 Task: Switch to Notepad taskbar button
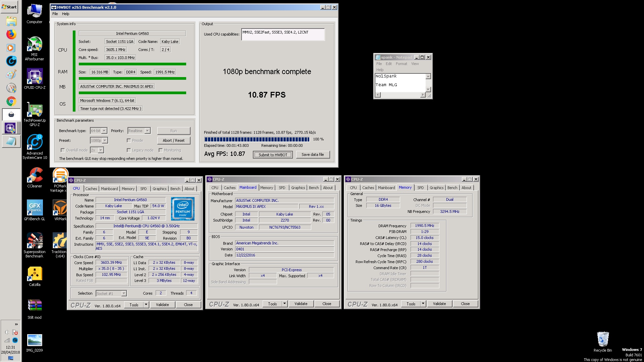[x=11, y=141]
